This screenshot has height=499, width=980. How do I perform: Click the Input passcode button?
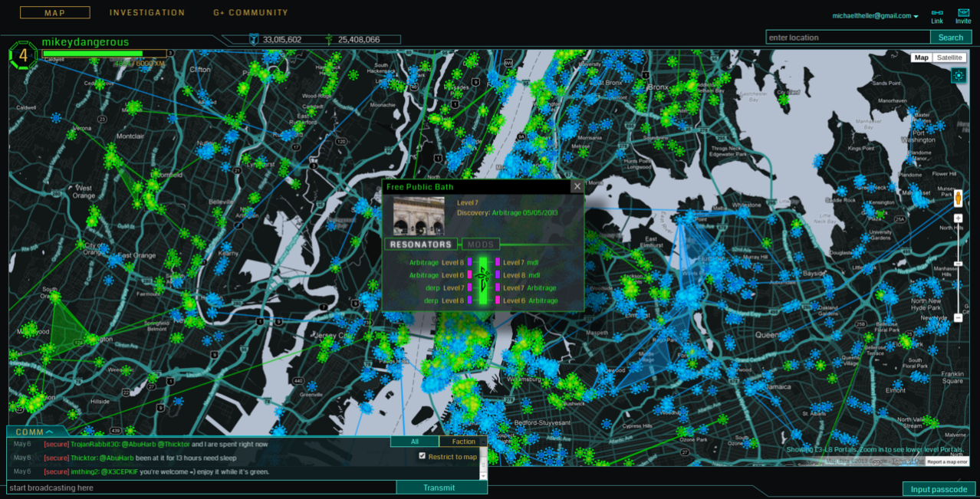coord(937,489)
